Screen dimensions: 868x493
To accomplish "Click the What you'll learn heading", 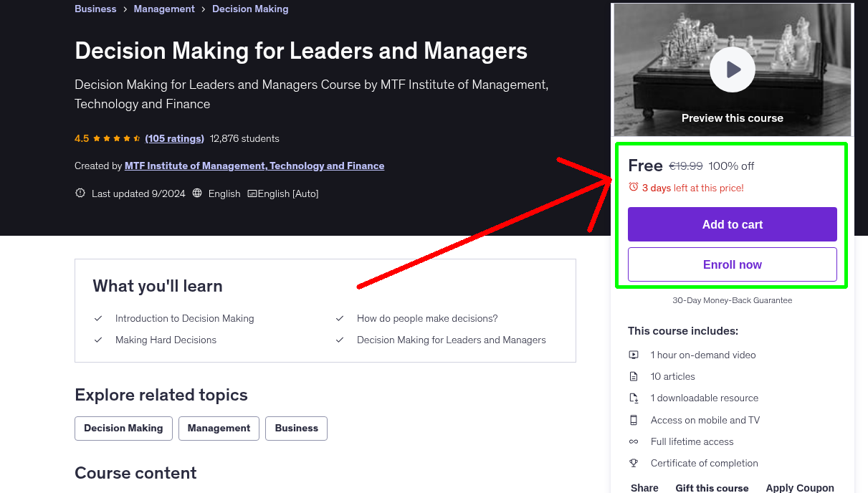I will pyautogui.click(x=158, y=286).
